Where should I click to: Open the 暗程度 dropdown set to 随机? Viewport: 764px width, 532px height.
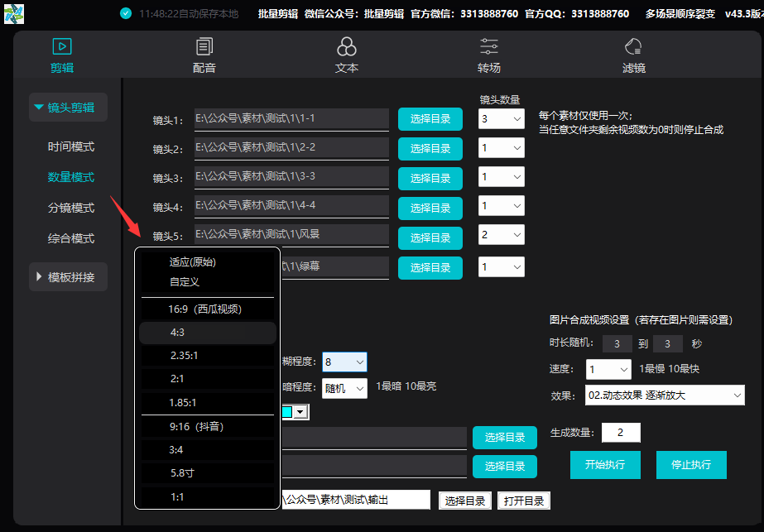[344, 387]
